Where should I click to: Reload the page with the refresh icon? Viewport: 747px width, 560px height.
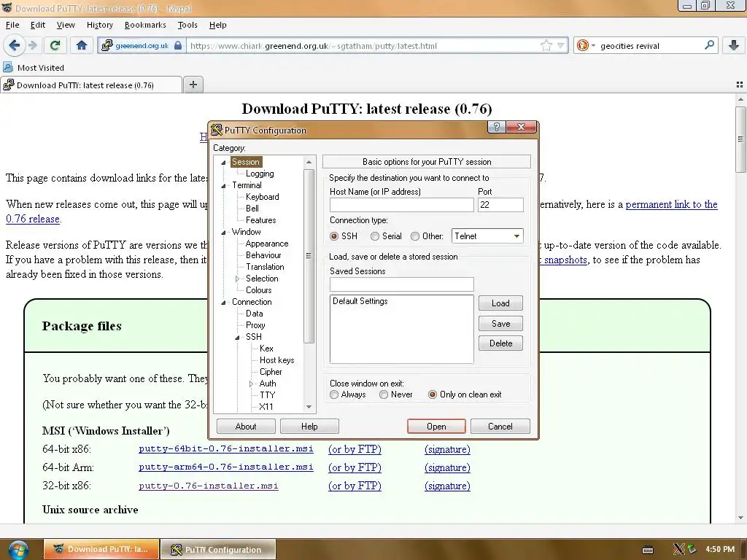click(x=55, y=45)
